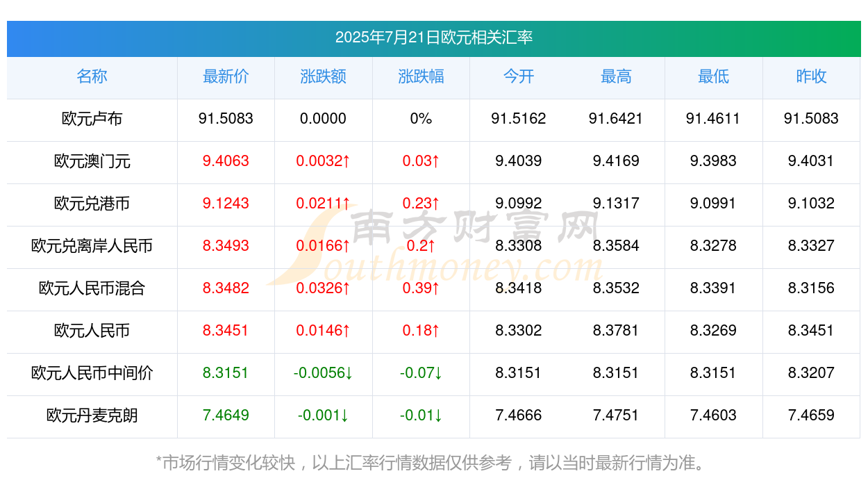Click the 欧元兑离岸人民币 row name
The height and width of the screenshot is (485, 868).
point(92,246)
